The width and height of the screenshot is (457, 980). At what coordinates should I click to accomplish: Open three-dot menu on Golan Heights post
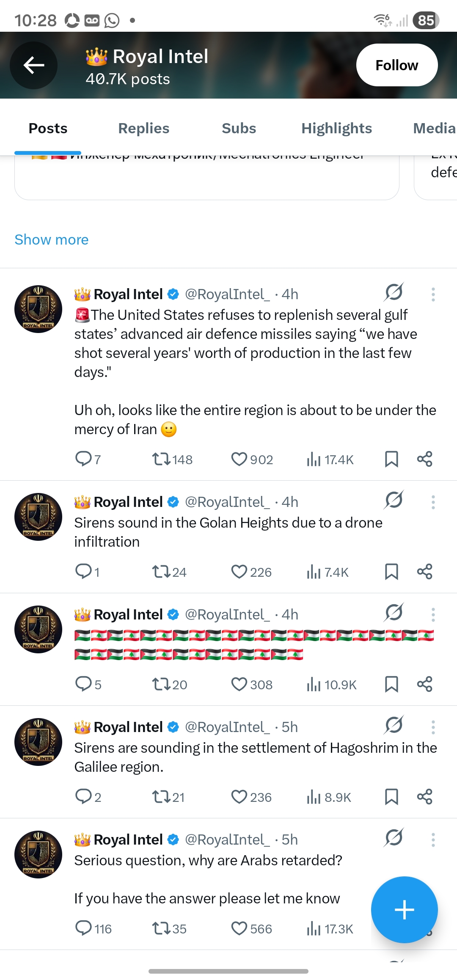(x=433, y=502)
